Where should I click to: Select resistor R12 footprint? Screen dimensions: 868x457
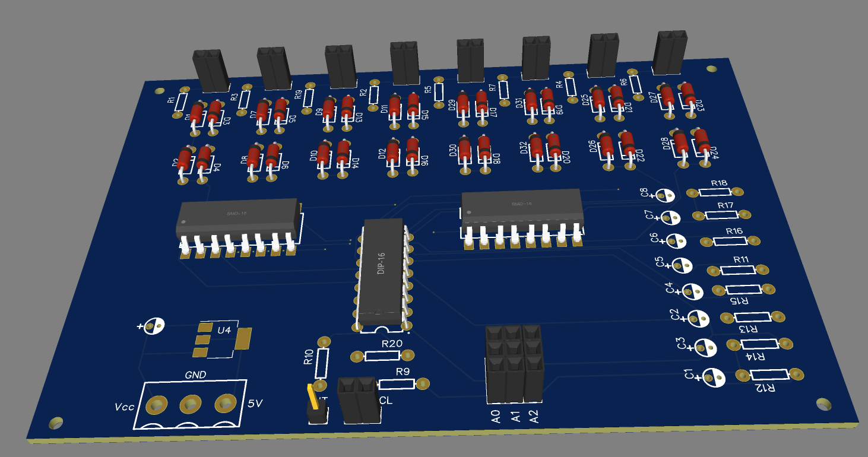(769, 375)
